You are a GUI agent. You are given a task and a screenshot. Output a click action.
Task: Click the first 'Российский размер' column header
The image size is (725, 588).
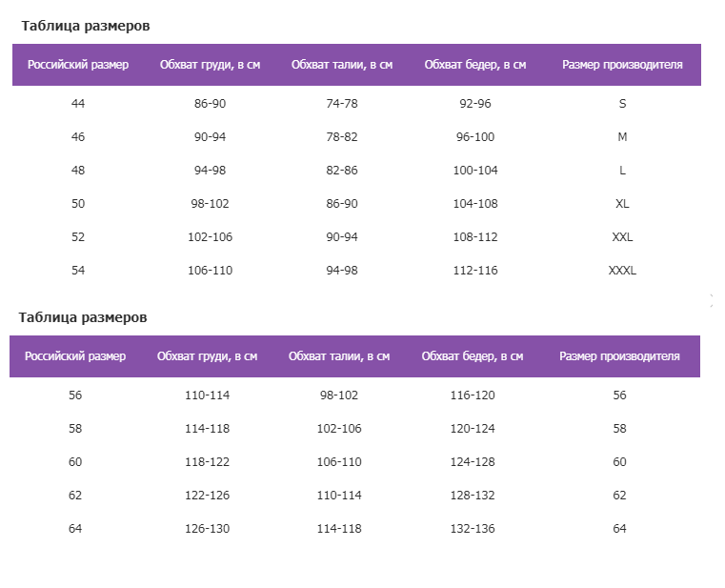click(x=78, y=65)
